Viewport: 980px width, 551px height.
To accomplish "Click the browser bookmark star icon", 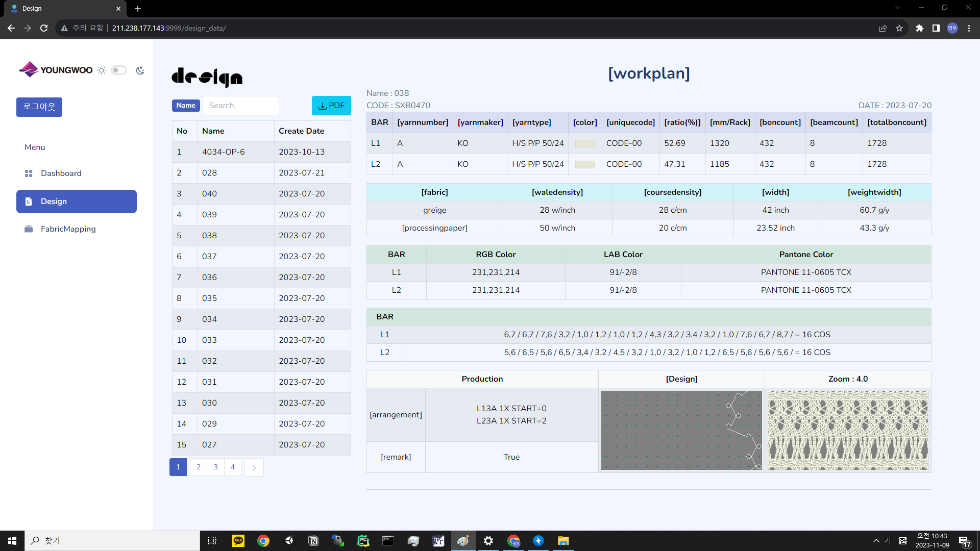I will 899,28.
